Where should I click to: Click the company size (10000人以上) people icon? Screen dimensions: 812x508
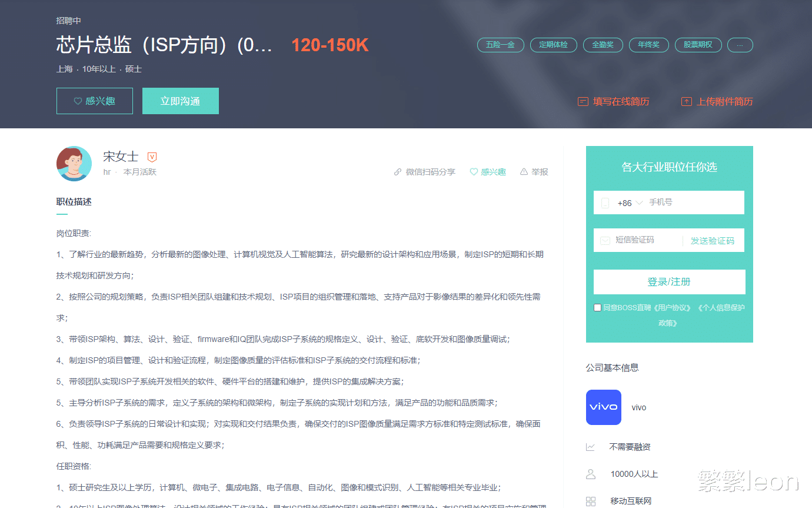tap(591, 473)
